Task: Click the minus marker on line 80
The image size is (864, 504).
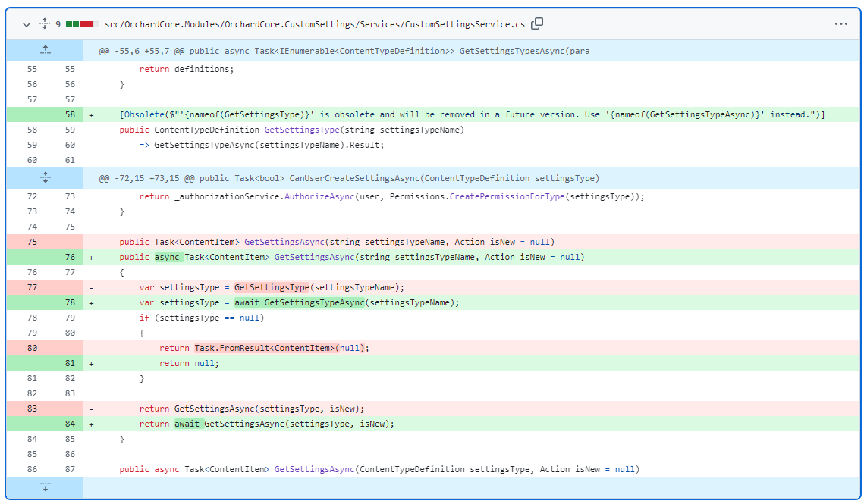Action: click(x=92, y=348)
